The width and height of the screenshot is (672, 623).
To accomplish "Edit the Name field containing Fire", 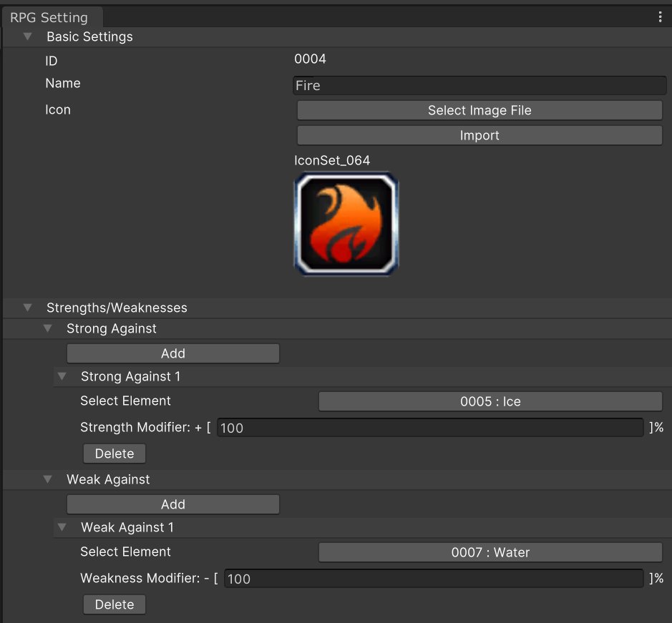I will 479,84.
